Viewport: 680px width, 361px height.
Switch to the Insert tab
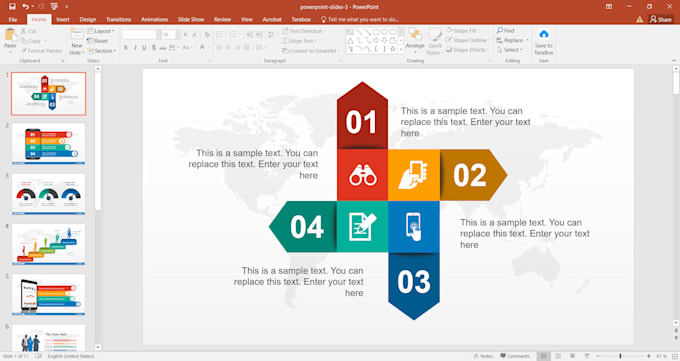coord(63,20)
